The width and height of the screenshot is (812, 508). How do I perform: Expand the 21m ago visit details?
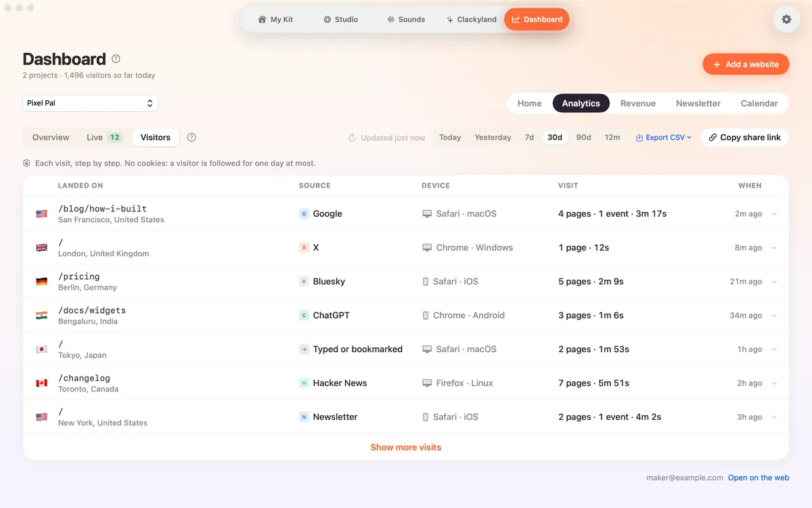coord(774,282)
